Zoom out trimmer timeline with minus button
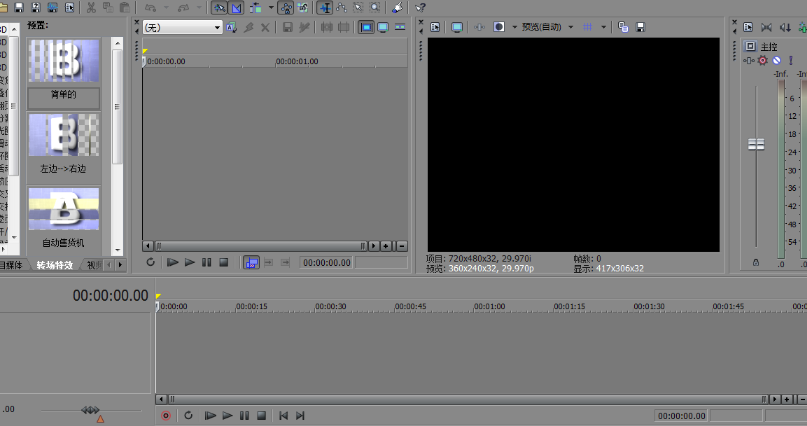Image resolution: width=807 pixels, height=426 pixels. tap(402, 246)
